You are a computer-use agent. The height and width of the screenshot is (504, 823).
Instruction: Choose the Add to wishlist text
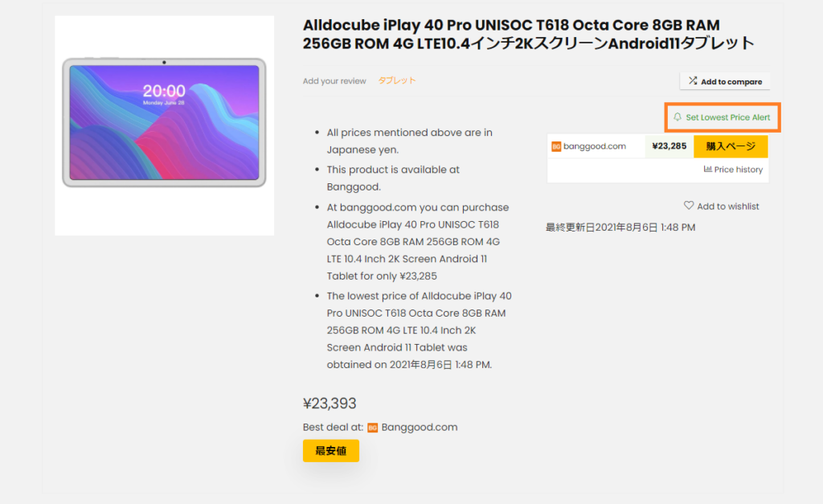click(x=728, y=207)
